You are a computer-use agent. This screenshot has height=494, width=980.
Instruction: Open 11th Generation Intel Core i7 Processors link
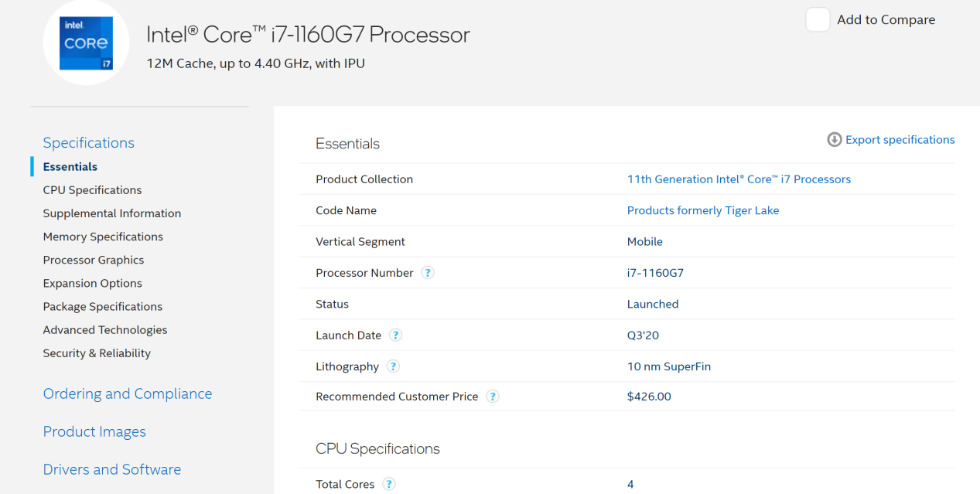point(739,179)
